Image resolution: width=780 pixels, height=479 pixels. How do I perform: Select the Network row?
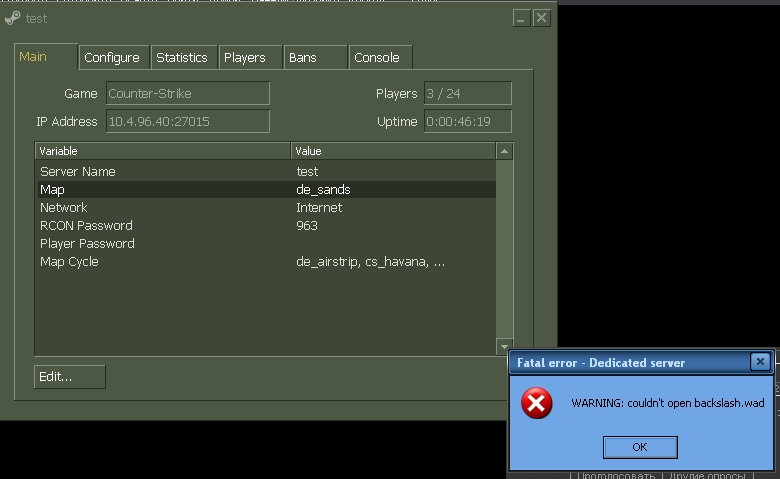pyautogui.click(x=266, y=207)
